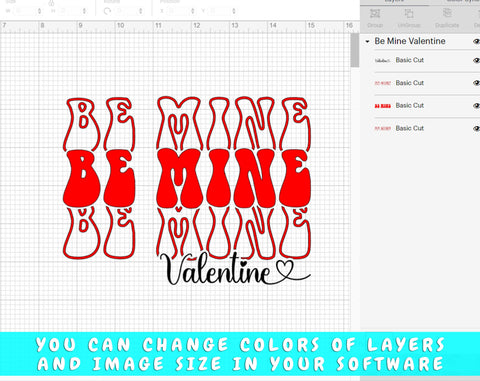Image resolution: width=480 pixels, height=381 pixels.
Task: Click the Group icon in layers panel
Action: pyautogui.click(x=375, y=14)
